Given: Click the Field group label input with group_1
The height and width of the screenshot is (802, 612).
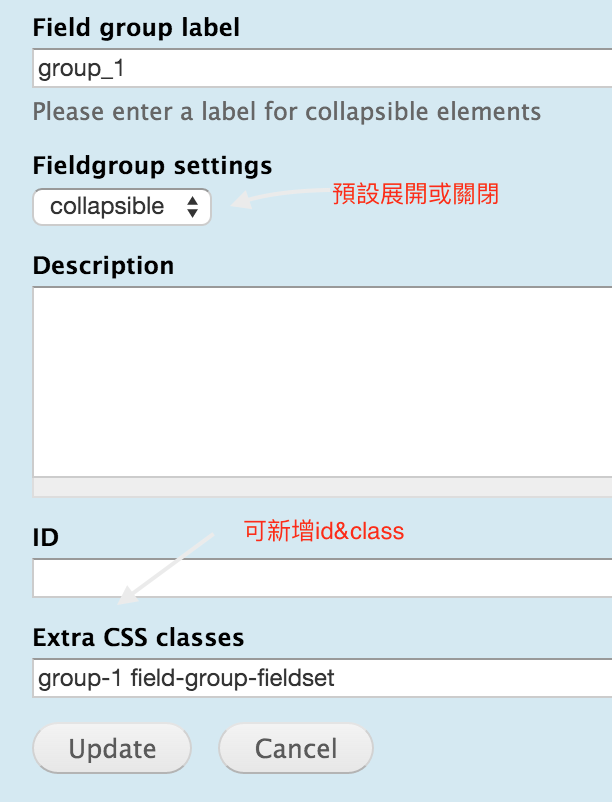Looking at the screenshot, I should pyautogui.click(x=322, y=68).
